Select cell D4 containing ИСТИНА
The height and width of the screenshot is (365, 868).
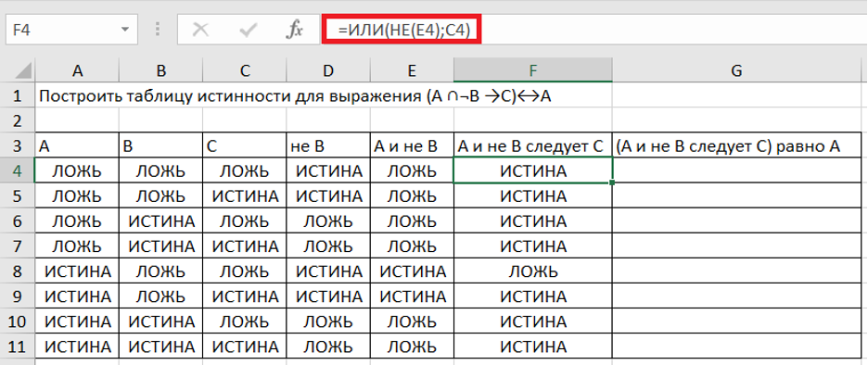click(328, 170)
